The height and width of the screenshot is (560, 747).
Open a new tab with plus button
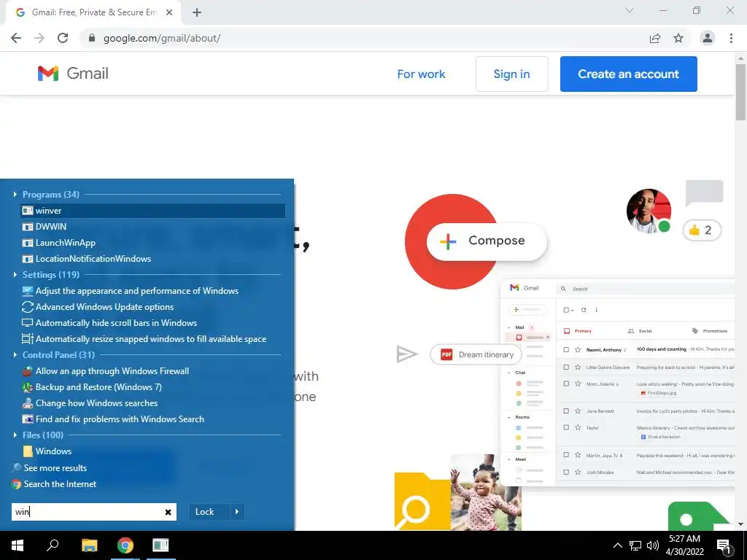click(197, 12)
